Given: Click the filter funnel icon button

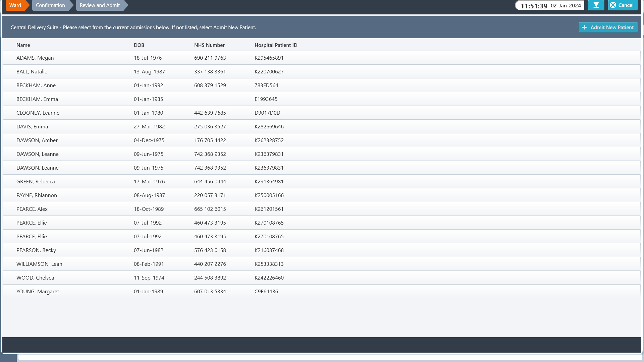Looking at the screenshot, I should click(x=596, y=5).
